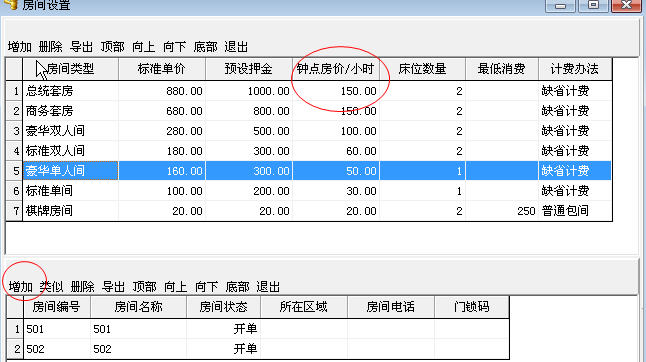This screenshot has height=362, width=646.
Task: Click 删除 in the room list toolbar
Action: click(x=82, y=287)
